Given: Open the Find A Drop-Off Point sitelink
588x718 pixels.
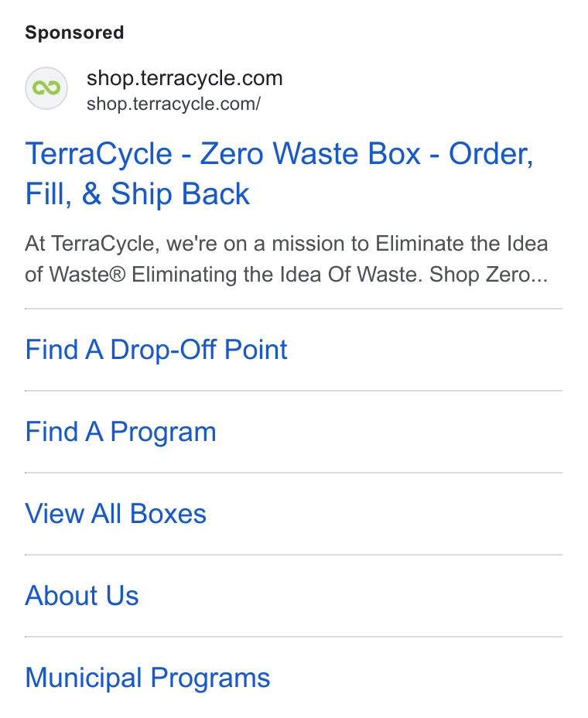Looking at the screenshot, I should [x=156, y=350].
